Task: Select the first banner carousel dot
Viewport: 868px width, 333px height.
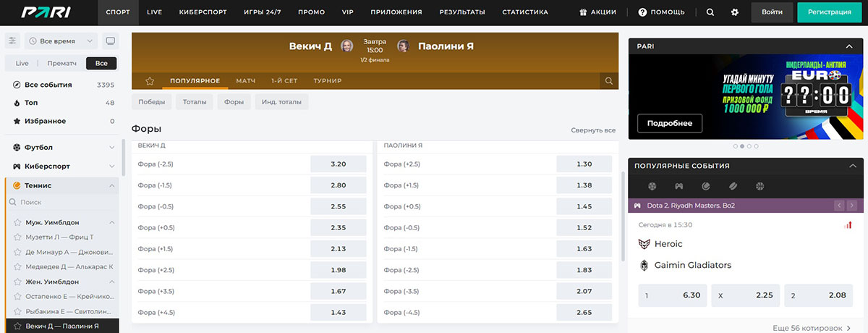Action: tap(736, 146)
